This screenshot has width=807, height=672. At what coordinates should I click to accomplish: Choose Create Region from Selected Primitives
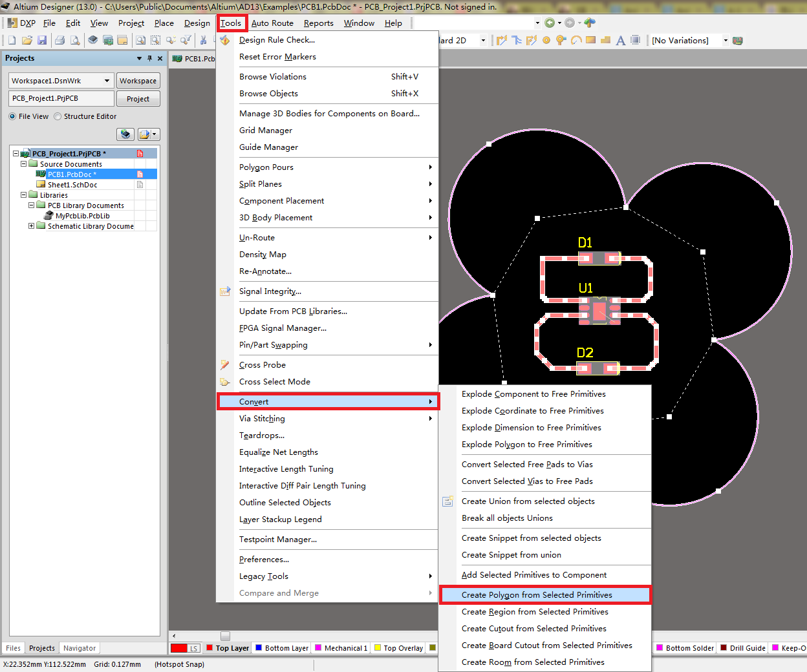(545, 612)
